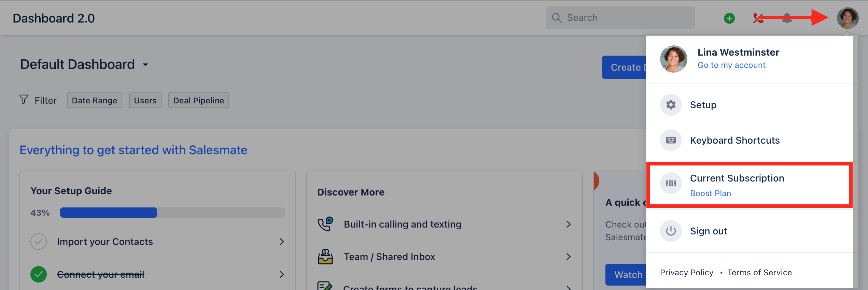Viewport: 868px width, 290px height.
Task: Toggle the Import your Contacts check circle
Action: click(39, 242)
